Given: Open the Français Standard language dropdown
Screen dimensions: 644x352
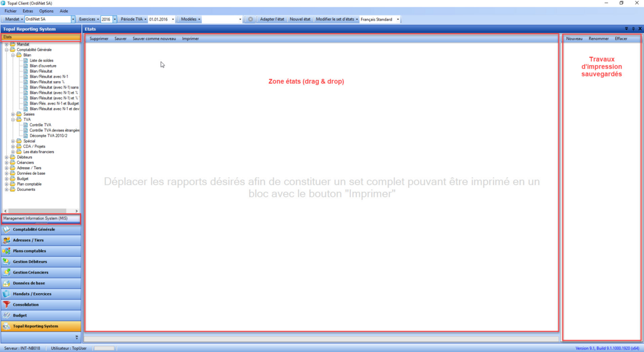Looking at the screenshot, I should click(x=398, y=19).
